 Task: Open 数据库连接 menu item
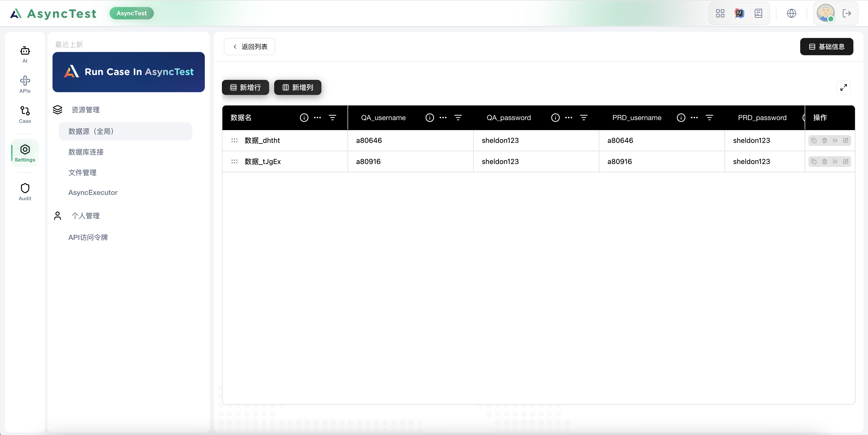click(86, 152)
